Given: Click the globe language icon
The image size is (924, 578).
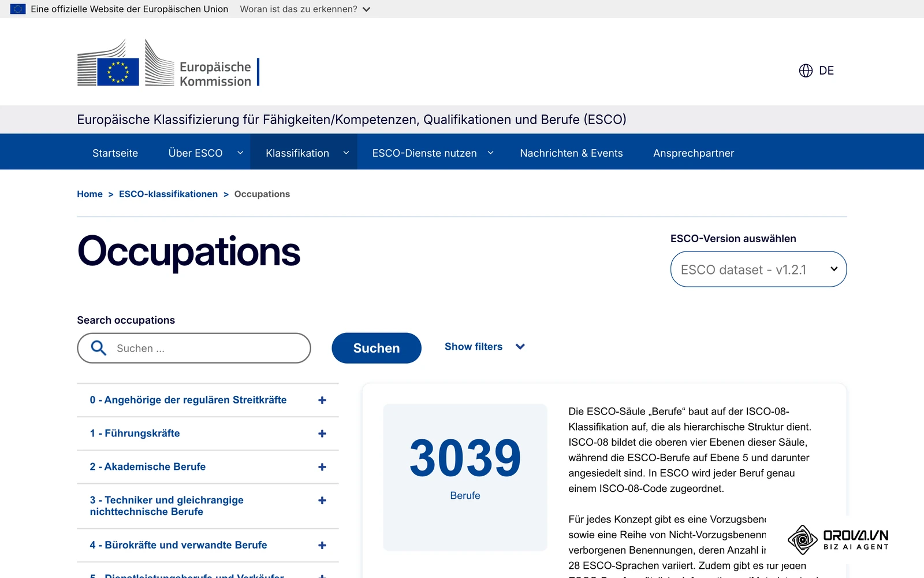Looking at the screenshot, I should pyautogui.click(x=806, y=71).
